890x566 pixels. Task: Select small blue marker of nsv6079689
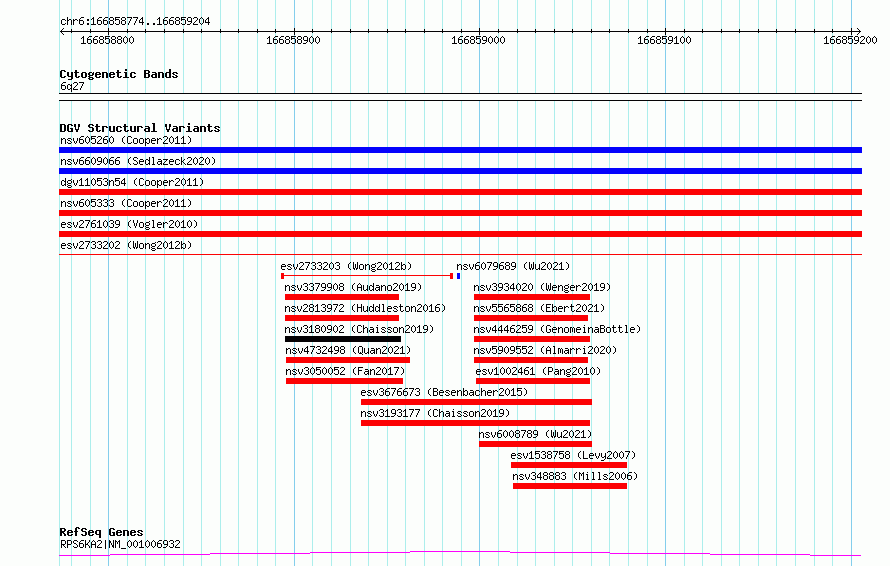pos(459,276)
